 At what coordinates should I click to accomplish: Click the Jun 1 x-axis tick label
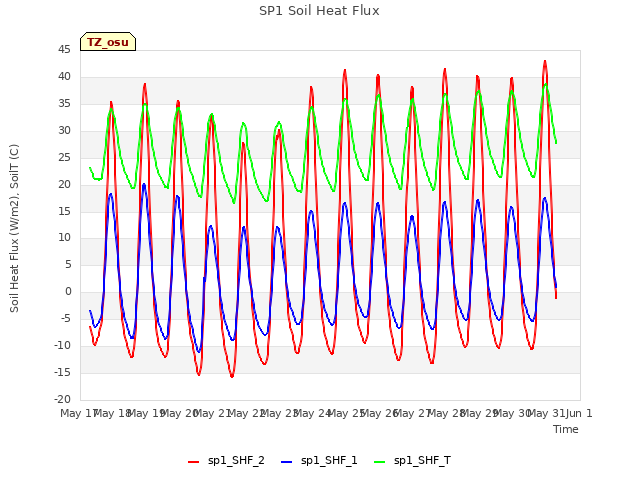pyautogui.click(x=579, y=413)
